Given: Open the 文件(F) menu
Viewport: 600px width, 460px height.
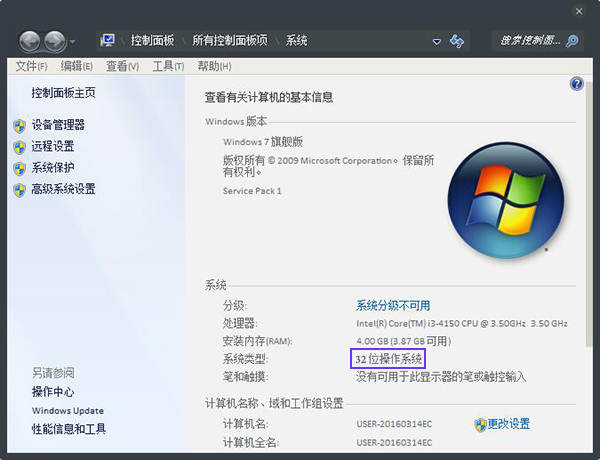Looking at the screenshot, I should coord(31,66).
